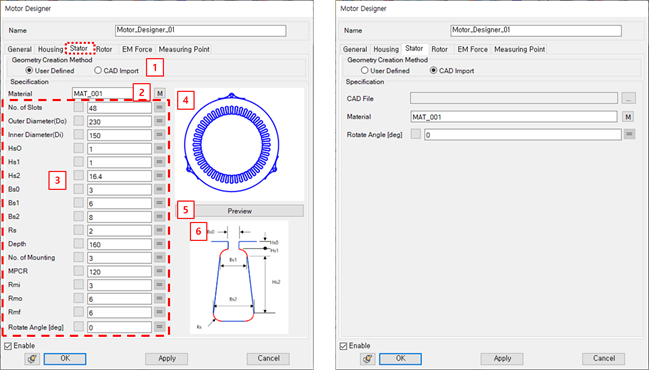Click the icon button left of OK in User Defined dialog
Viewport: 650px width, 371px height.
[x=32, y=359]
